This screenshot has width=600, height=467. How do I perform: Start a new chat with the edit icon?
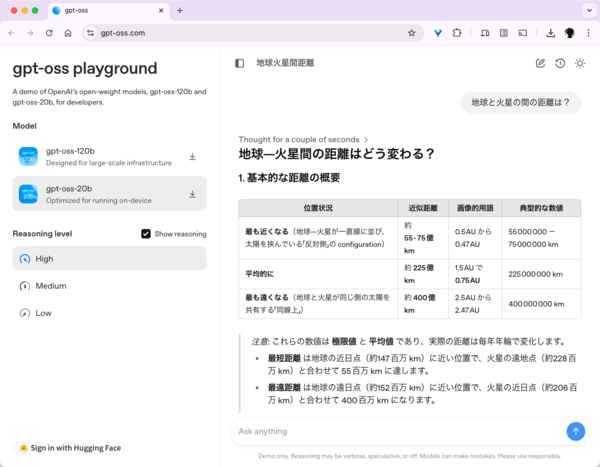click(x=540, y=63)
